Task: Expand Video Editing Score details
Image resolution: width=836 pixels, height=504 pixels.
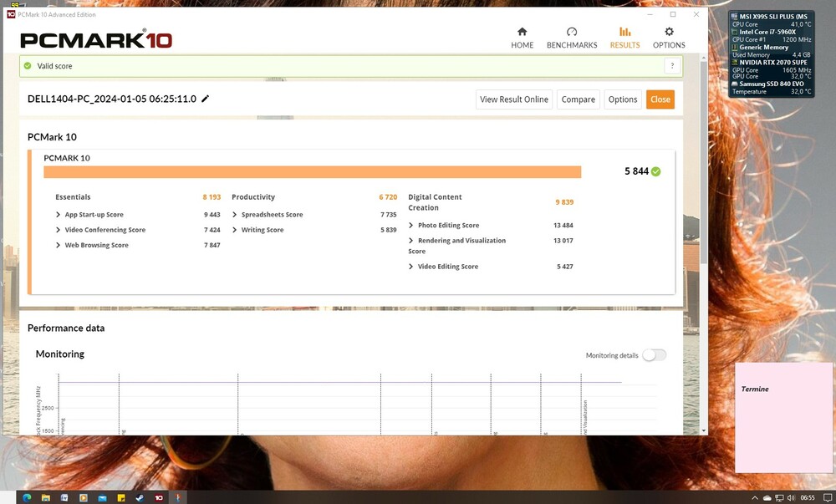Action: tap(411, 267)
